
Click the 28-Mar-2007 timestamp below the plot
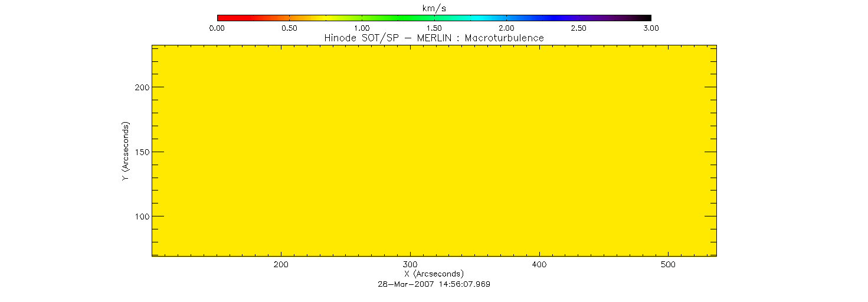click(434, 284)
